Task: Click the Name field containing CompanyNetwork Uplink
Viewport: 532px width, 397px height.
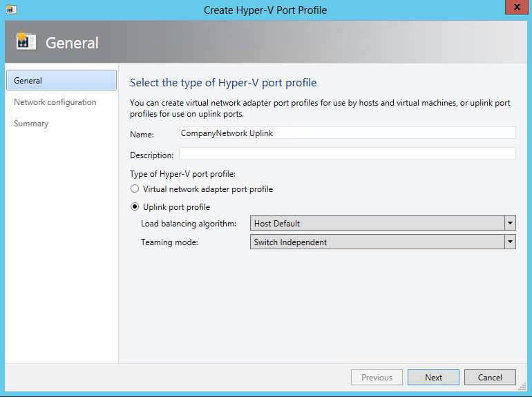Action: click(348, 133)
